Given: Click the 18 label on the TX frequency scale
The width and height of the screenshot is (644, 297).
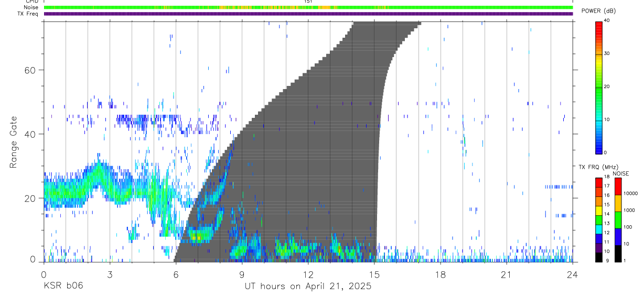Looking at the screenshot, I should tap(607, 178).
